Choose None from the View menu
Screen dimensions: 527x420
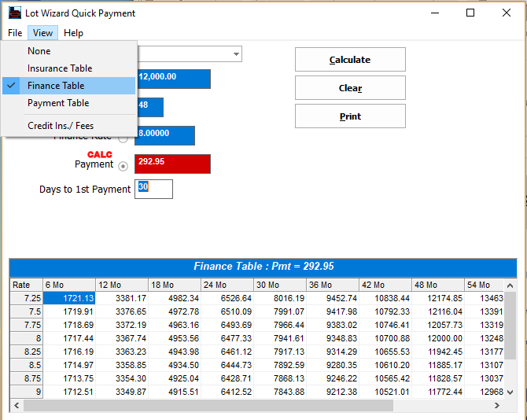(69, 51)
